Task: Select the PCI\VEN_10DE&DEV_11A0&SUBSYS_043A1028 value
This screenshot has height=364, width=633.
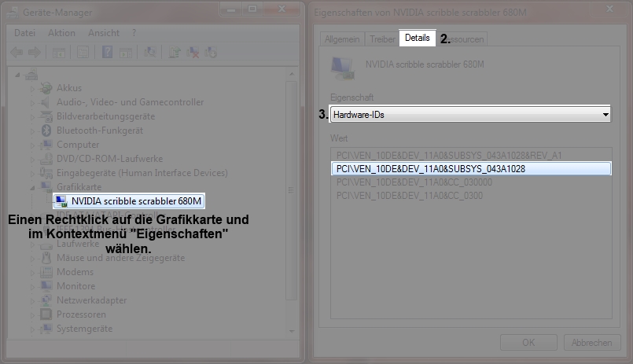Action: (x=471, y=168)
